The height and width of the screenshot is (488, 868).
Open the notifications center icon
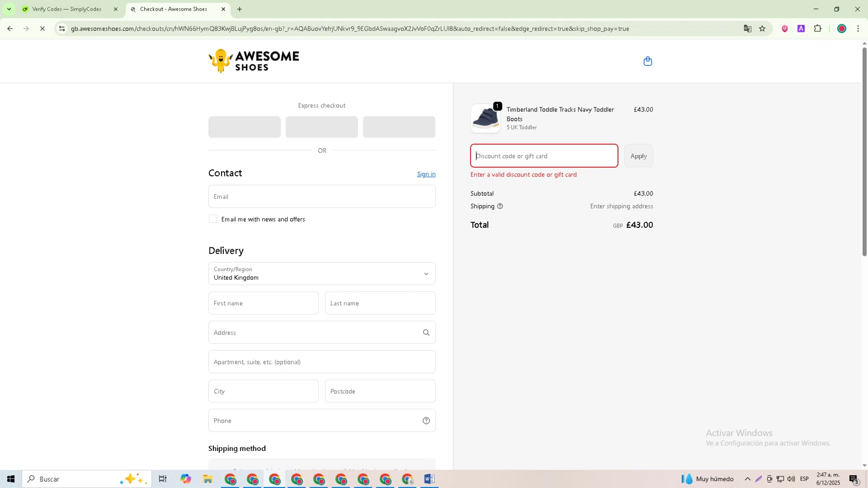[854, 479]
